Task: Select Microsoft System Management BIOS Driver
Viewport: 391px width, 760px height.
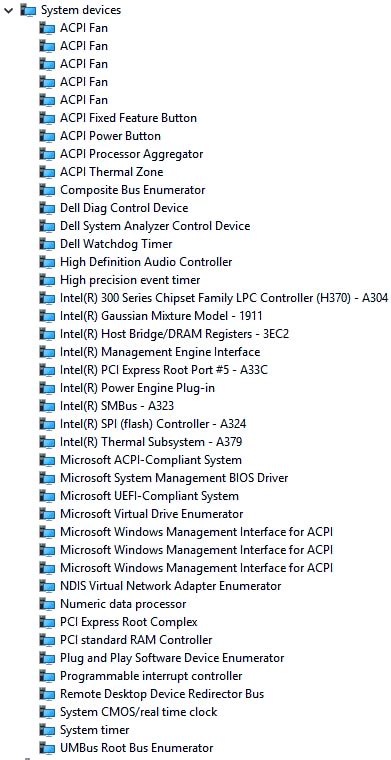Action: click(174, 477)
